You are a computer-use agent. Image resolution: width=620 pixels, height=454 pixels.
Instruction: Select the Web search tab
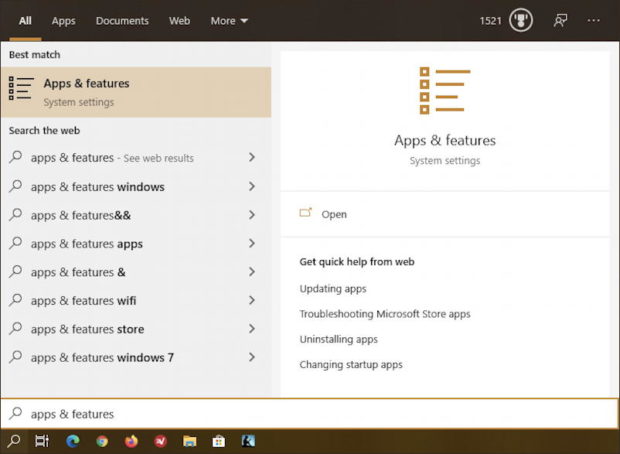tap(179, 20)
